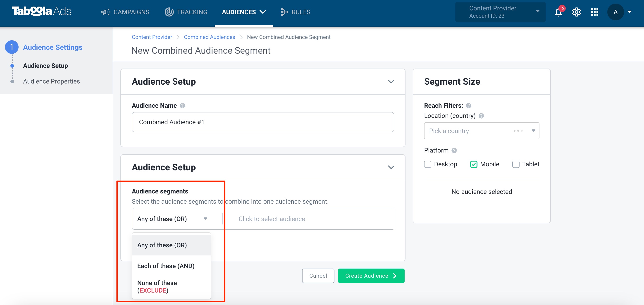Click the Create Audience button
The height and width of the screenshot is (305, 644).
click(371, 276)
